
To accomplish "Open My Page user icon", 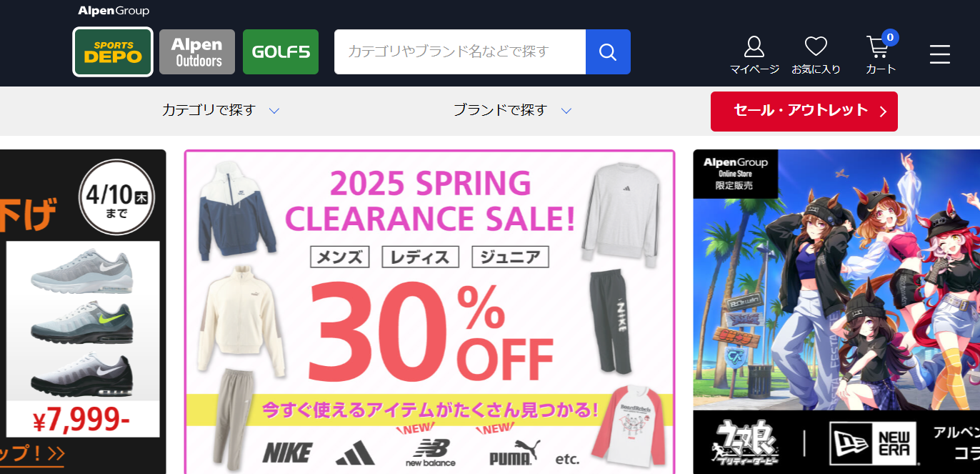I will 754,55.
